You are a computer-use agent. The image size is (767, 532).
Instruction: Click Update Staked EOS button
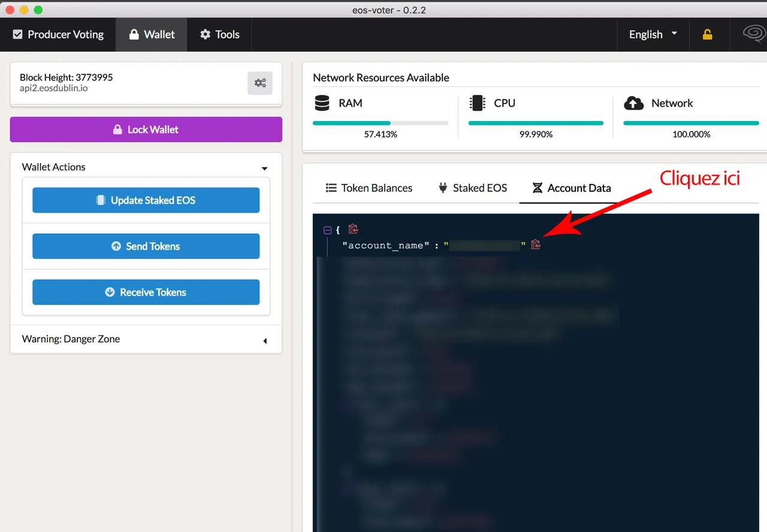[146, 200]
